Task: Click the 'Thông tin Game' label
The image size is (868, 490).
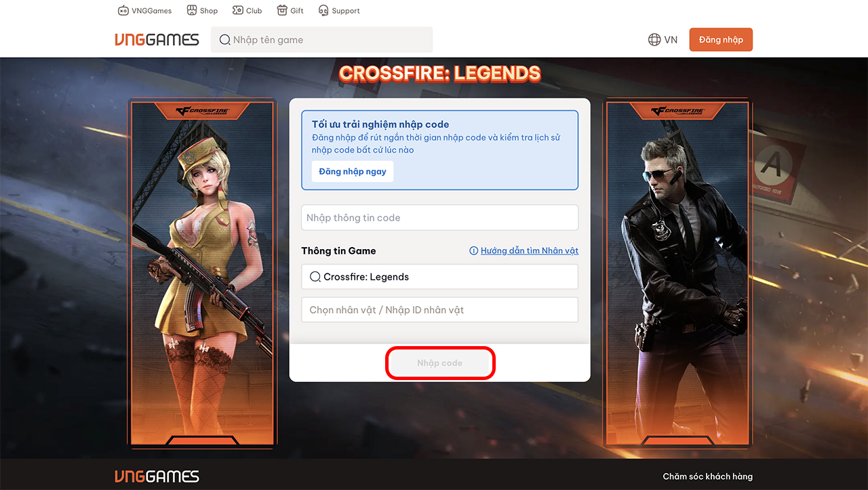Action: click(338, 250)
